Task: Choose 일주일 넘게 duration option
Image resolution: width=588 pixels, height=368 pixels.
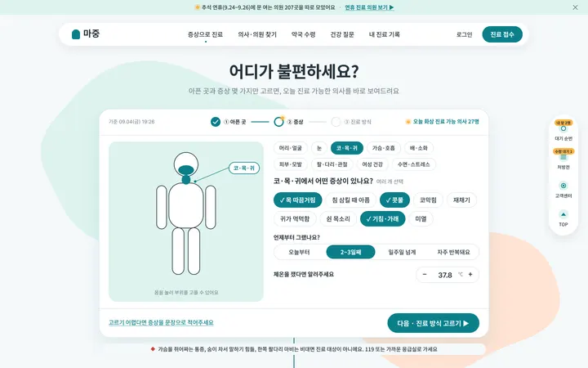Action: pos(402,252)
